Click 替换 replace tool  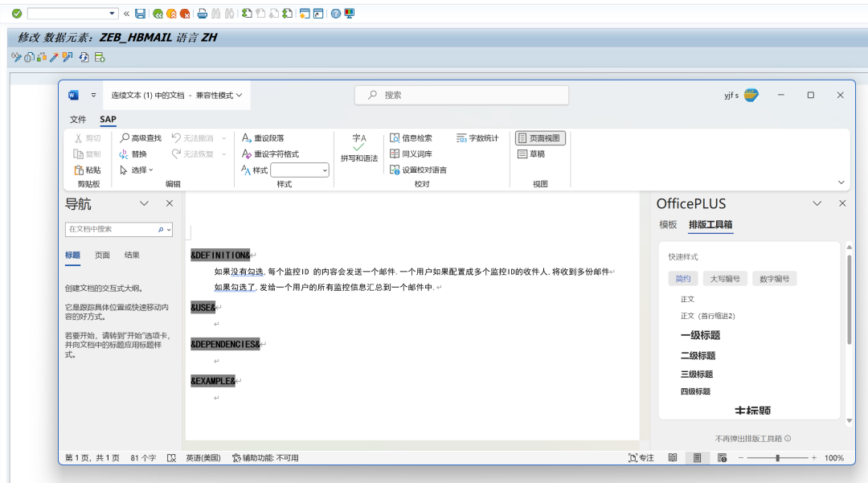[x=133, y=153]
